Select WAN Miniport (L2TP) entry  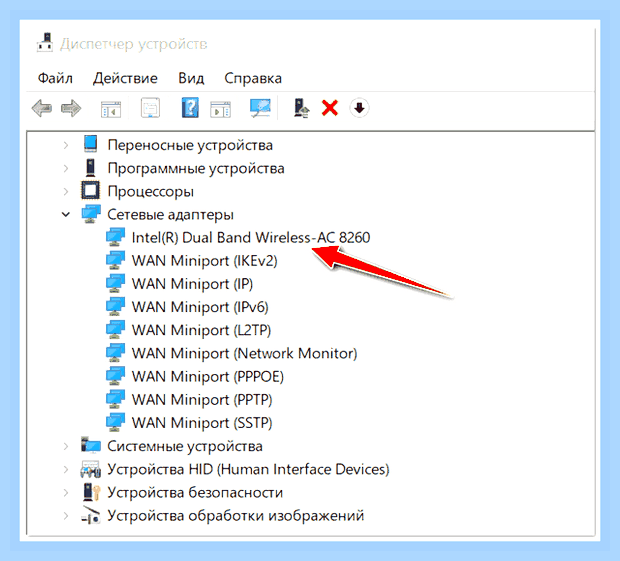(x=201, y=330)
